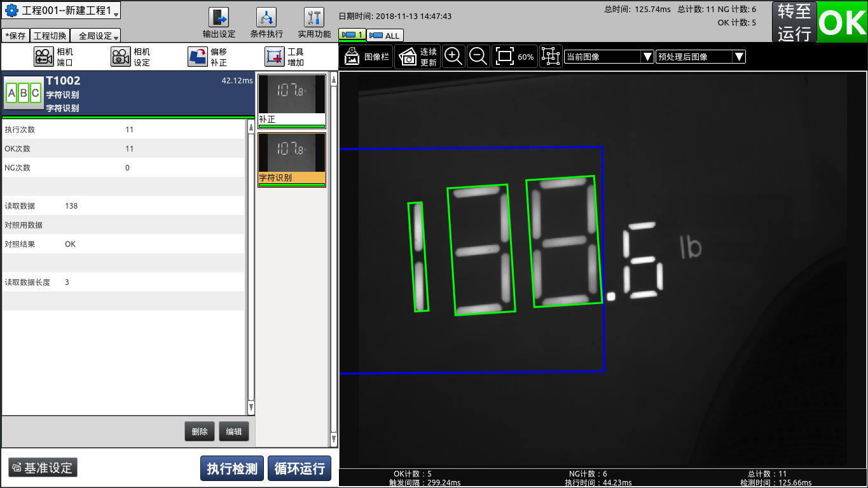Click the NG次数 row
868x488 pixels.
tap(123, 167)
